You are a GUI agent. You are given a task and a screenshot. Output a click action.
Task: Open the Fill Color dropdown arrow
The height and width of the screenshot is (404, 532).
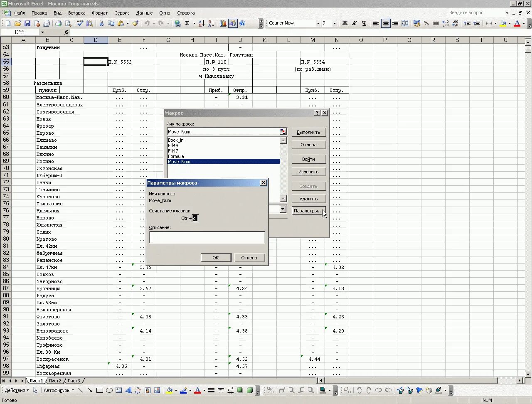(510, 23)
